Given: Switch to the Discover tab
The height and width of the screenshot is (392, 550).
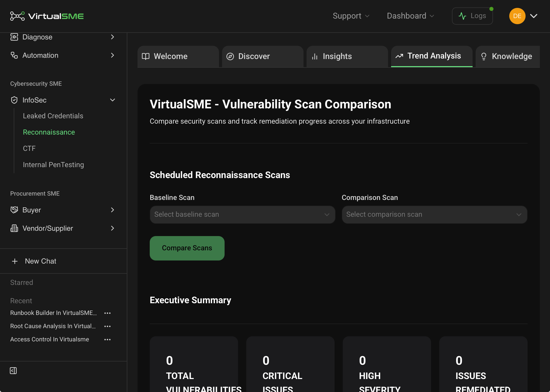Looking at the screenshot, I should pos(263,56).
